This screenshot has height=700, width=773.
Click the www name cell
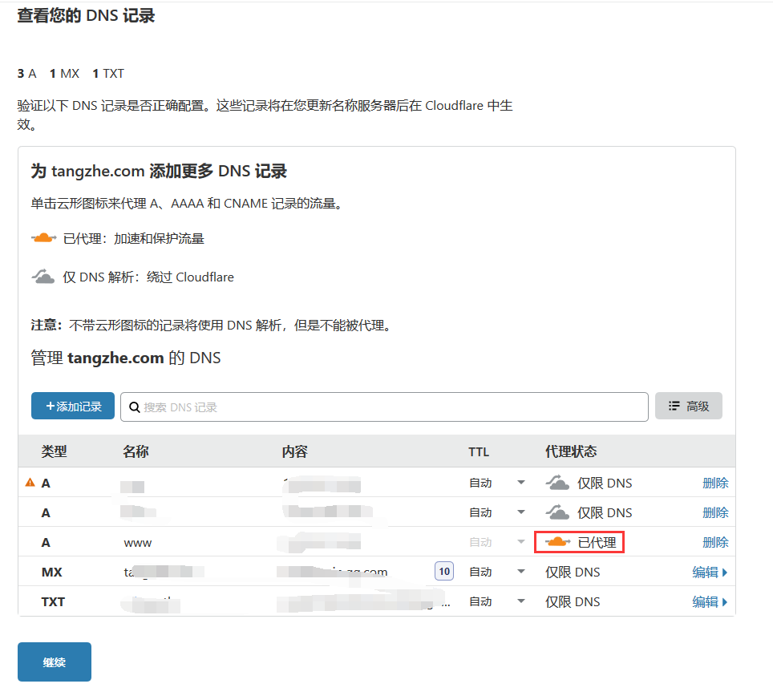[x=138, y=543]
